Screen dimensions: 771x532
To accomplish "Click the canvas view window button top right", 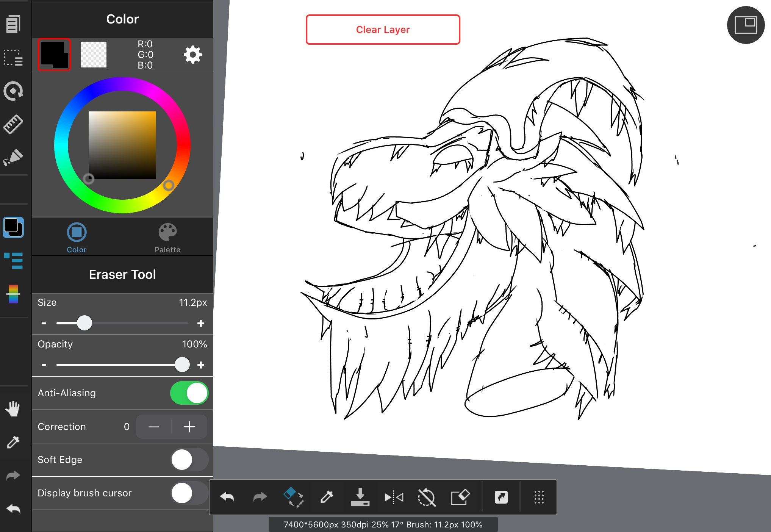I will click(745, 25).
